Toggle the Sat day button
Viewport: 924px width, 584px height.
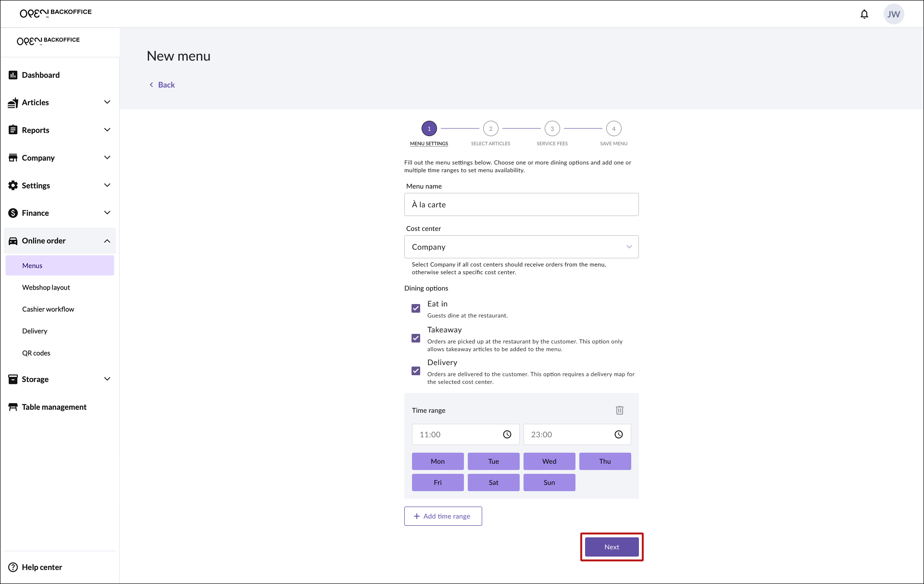coord(493,482)
